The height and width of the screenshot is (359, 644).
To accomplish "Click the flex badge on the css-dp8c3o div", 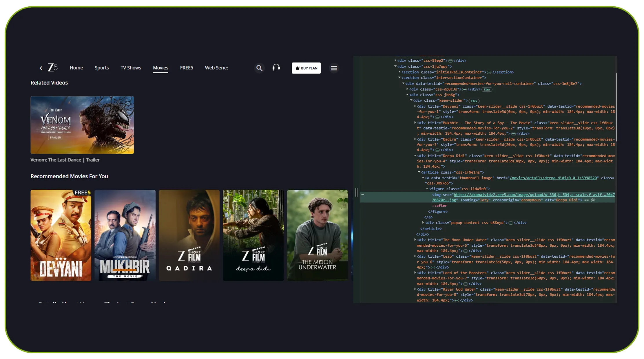I will (487, 89).
